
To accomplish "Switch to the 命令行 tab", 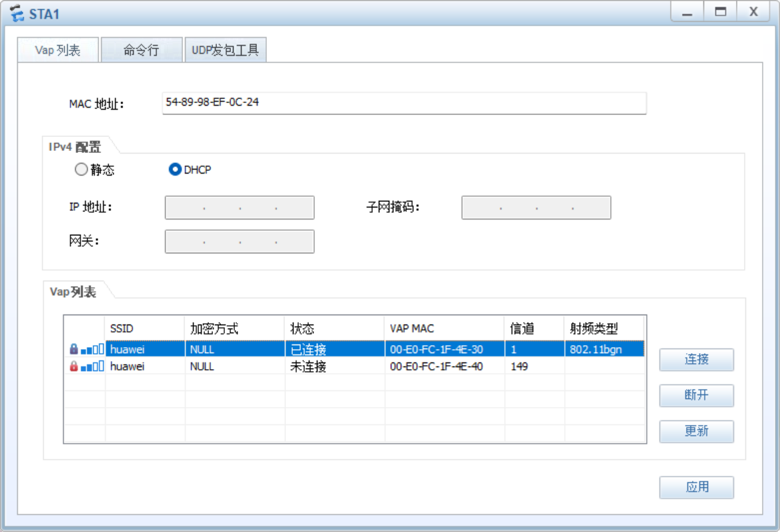I will 141,50.
